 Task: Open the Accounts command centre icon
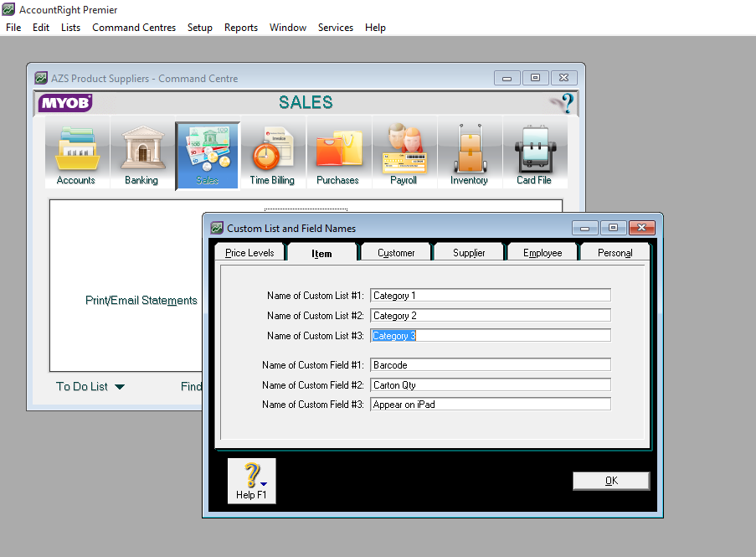pyautogui.click(x=76, y=153)
